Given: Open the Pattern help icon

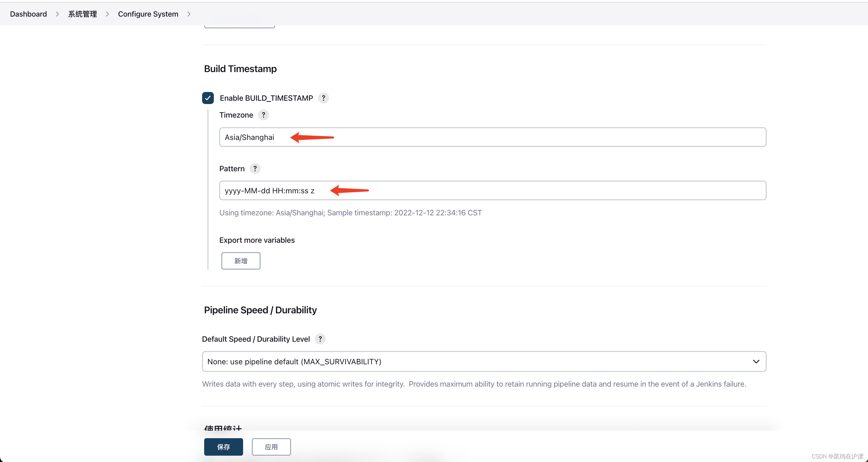Looking at the screenshot, I should point(255,169).
